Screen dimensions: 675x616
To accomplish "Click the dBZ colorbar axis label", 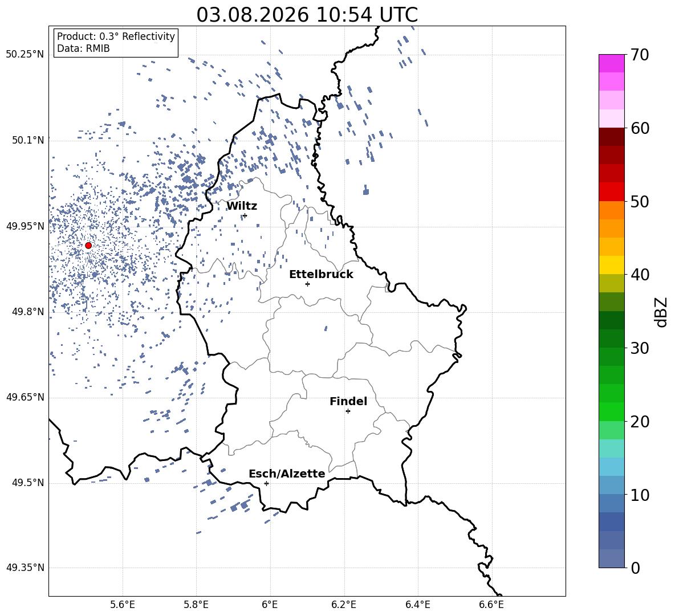I will [662, 312].
